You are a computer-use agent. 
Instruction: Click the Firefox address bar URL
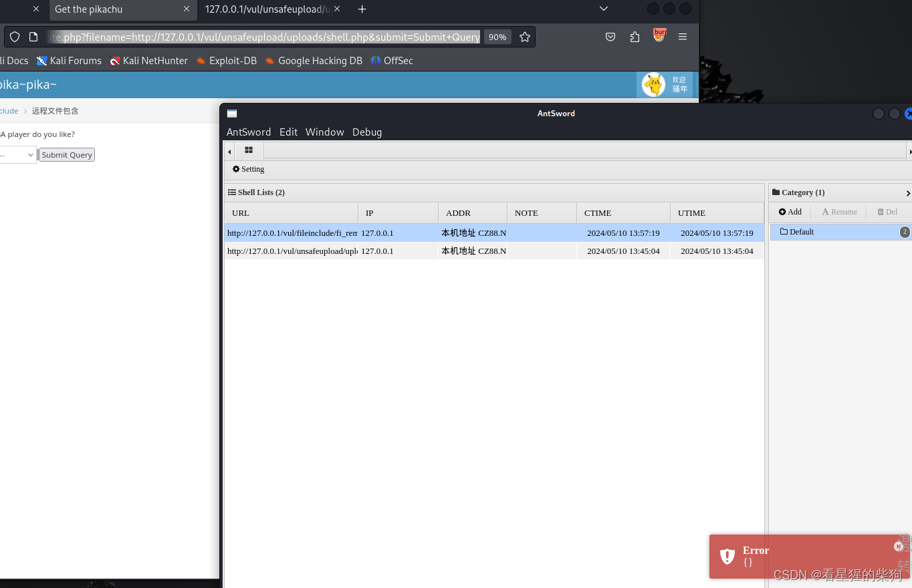tap(263, 37)
